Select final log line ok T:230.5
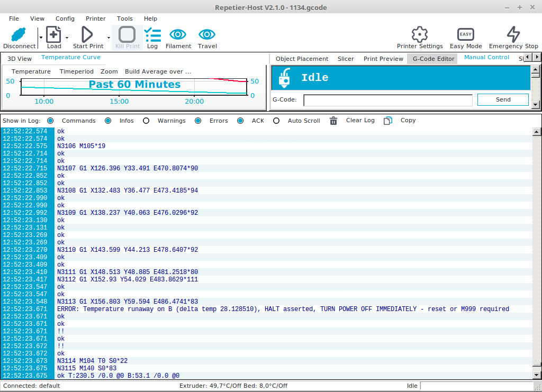 tap(118, 376)
